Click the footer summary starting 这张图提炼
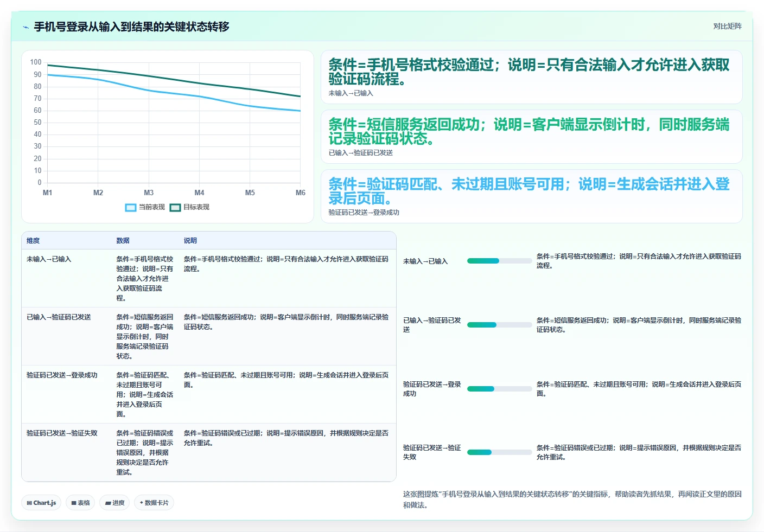 click(x=572, y=499)
